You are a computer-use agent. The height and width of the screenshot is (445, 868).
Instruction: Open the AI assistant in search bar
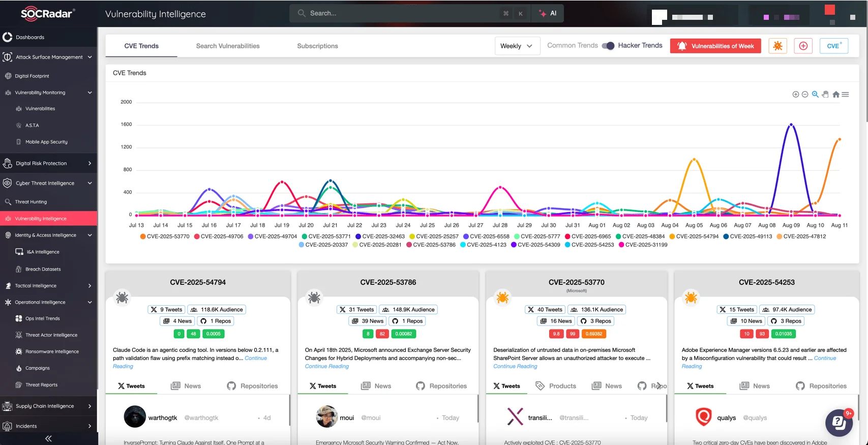(x=548, y=13)
